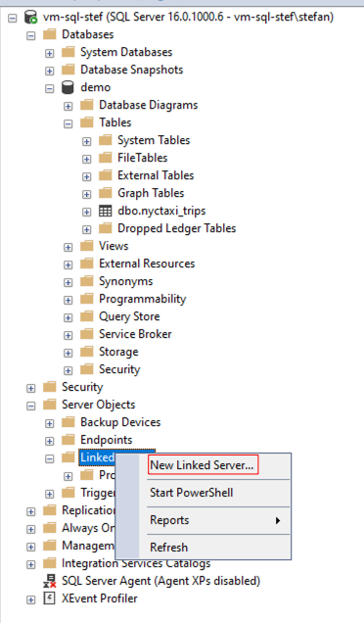Click the vm-sql-stef server connection icon

(x=30, y=17)
